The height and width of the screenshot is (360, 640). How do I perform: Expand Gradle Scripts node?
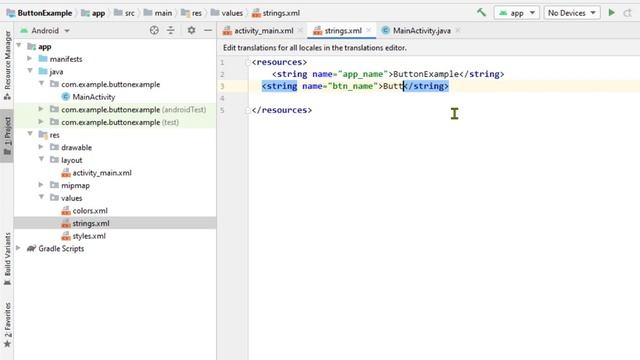pos(18,248)
